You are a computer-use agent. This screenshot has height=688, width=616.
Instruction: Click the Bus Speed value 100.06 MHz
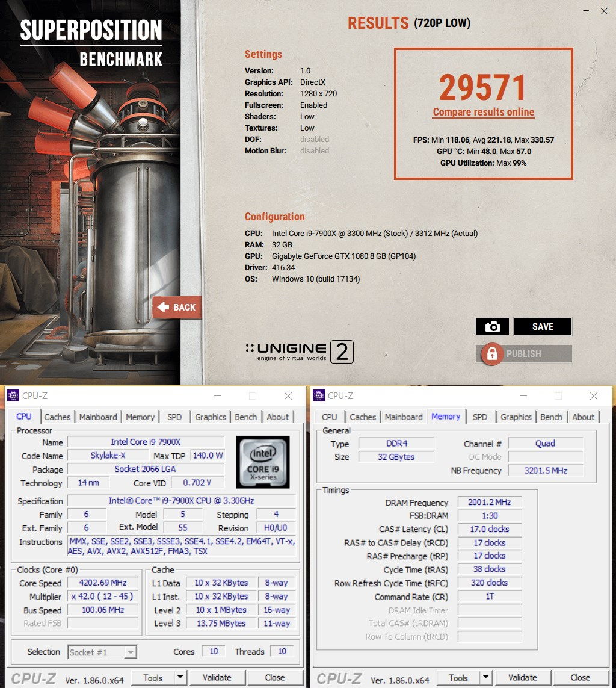coord(103,610)
